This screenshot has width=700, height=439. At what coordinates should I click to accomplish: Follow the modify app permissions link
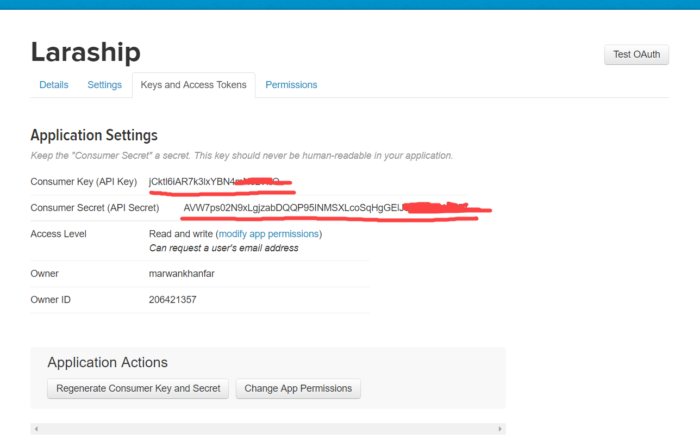[x=269, y=234]
